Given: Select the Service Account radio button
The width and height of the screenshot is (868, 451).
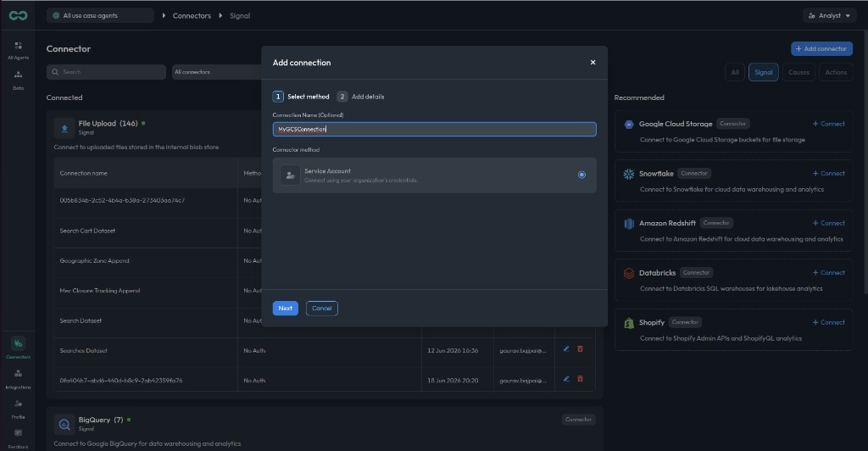Looking at the screenshot, I should click(581, 175).
